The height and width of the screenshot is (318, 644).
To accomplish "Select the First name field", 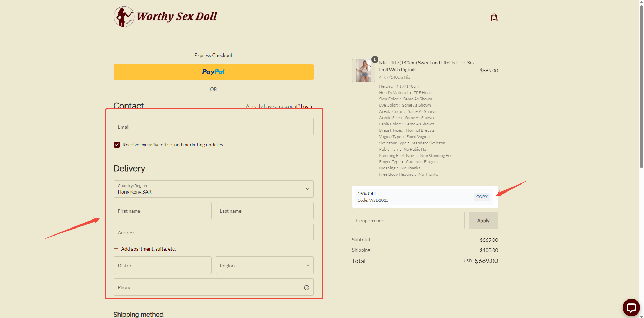I will 162,211.
